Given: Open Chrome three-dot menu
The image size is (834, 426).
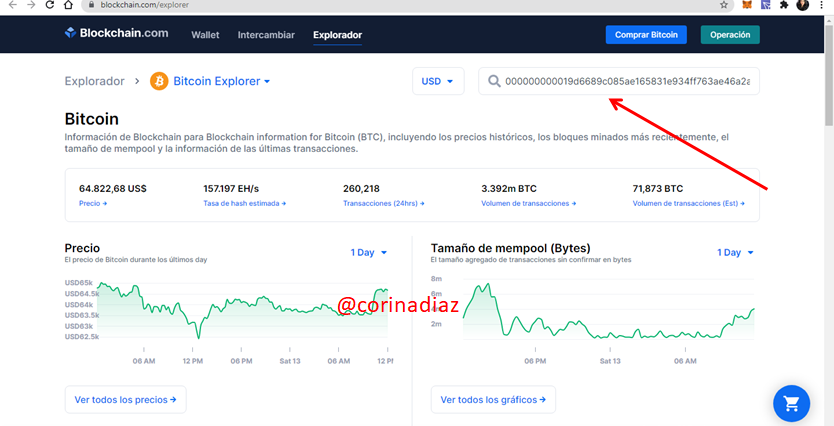Looking at the screenshot, I should click(x=821, y=5).
